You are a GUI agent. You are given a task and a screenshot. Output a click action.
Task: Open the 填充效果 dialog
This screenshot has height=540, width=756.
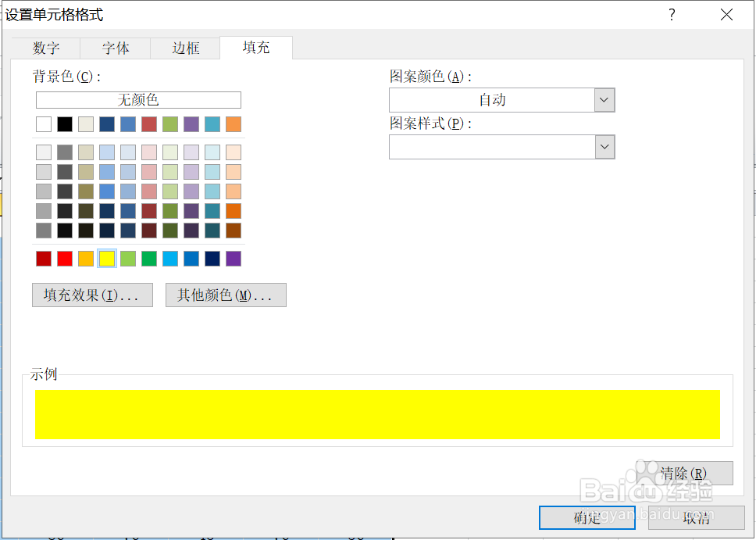(x=92, y=295)
